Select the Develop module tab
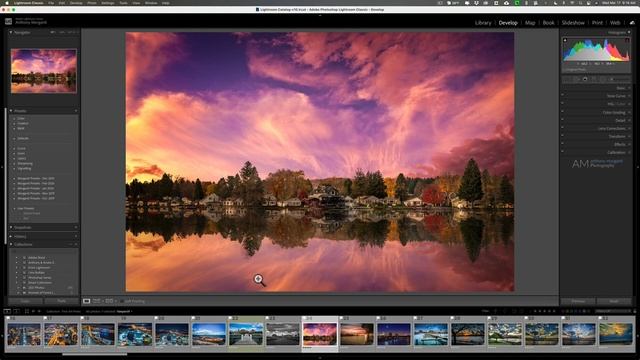This screenshot has height=360, width=640. [x=508, y=23]
